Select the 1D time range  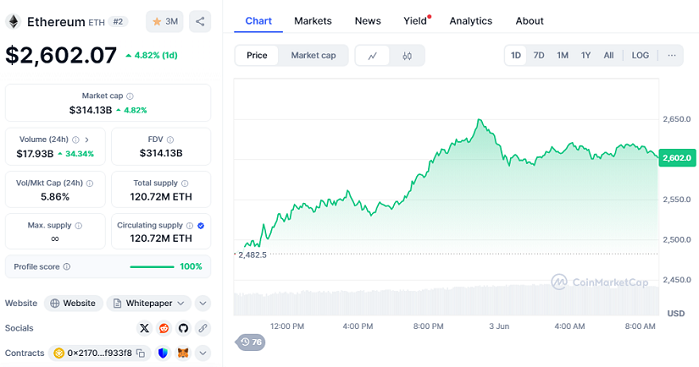click(516, 55)
